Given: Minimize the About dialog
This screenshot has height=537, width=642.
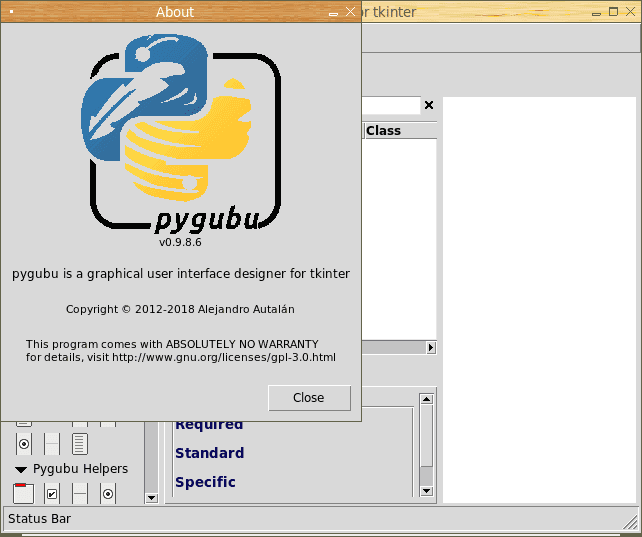Looking at the screenshot, I should click(333, 13).
